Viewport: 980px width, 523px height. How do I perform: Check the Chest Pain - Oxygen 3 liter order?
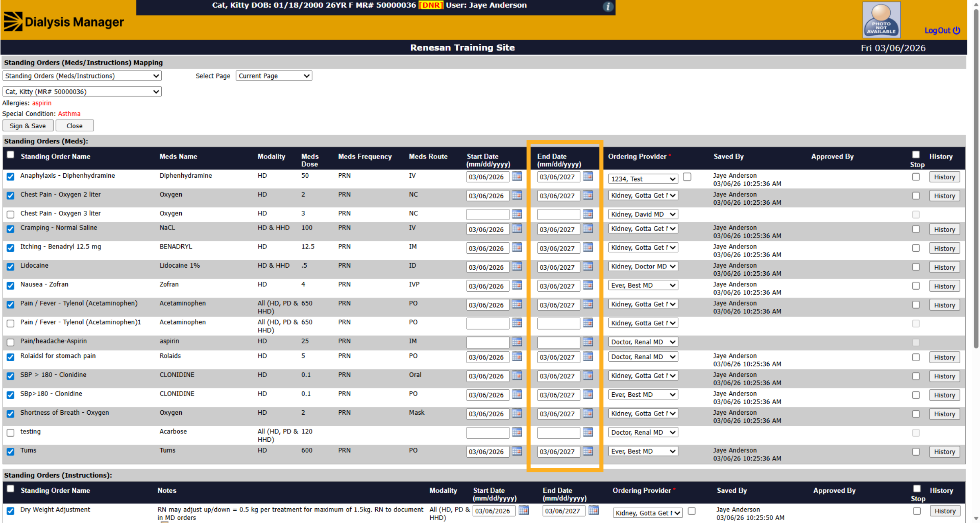[11, 215]
